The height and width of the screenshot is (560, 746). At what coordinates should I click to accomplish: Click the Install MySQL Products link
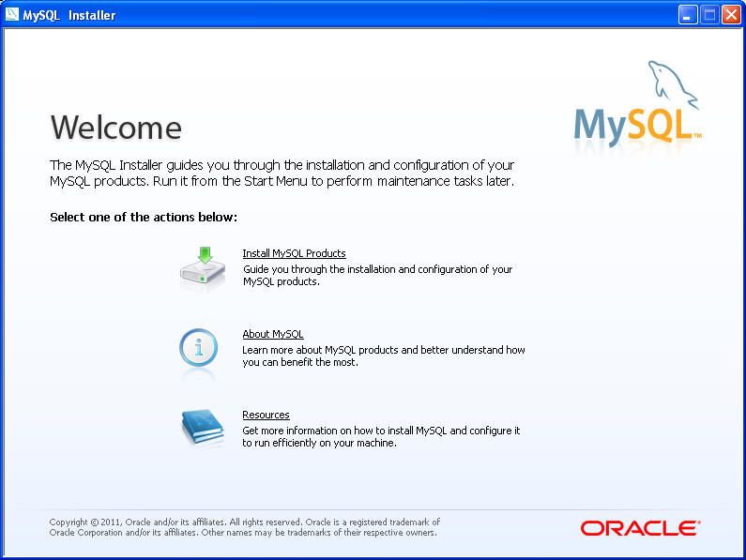point(294,253)
